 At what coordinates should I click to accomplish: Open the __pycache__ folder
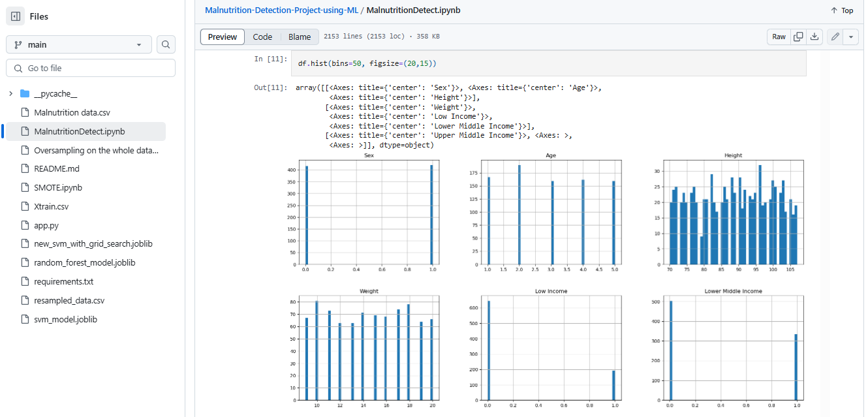click(x=55, y=94)
